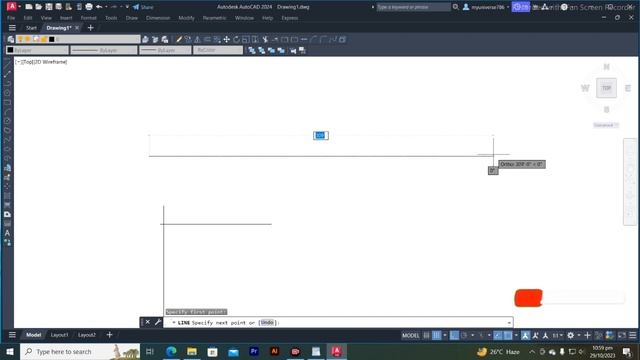Screen dimensions: 640x360
Task: Open the Express menu
Action: click(289, 18)
